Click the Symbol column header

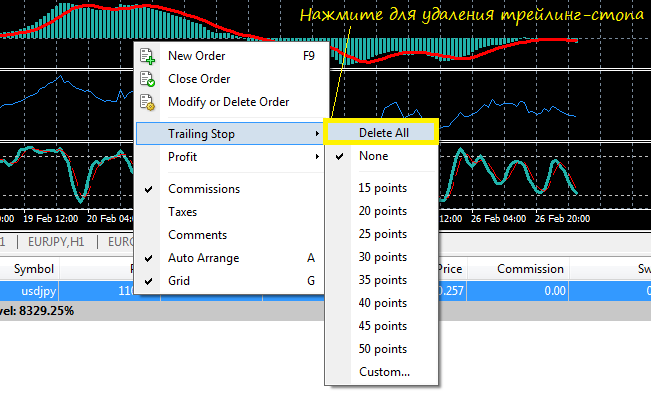34,269
